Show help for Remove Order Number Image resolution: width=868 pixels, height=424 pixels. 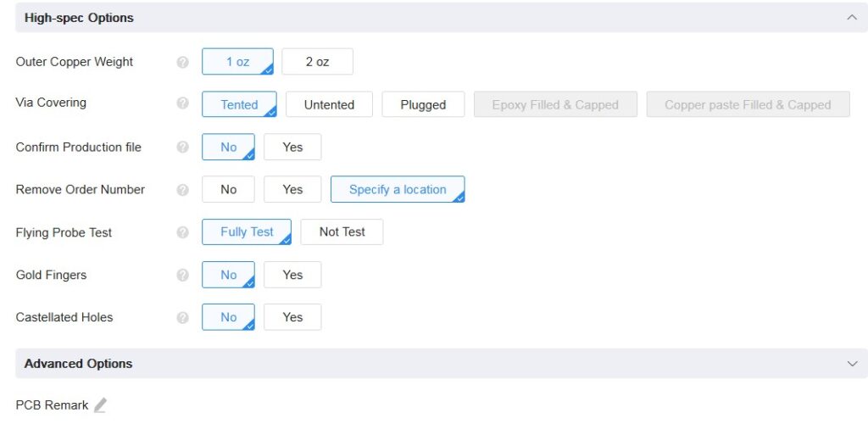pyautogui.click(x=182, y=190)
